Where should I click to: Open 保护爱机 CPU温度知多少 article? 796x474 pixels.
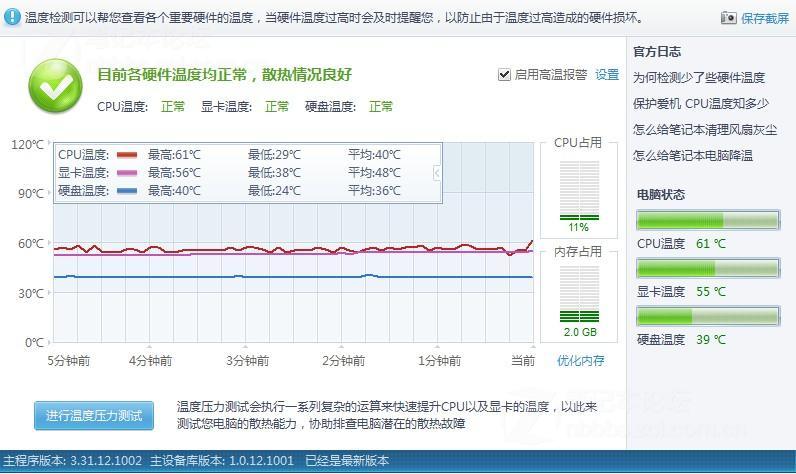click(x=701, y=104)
